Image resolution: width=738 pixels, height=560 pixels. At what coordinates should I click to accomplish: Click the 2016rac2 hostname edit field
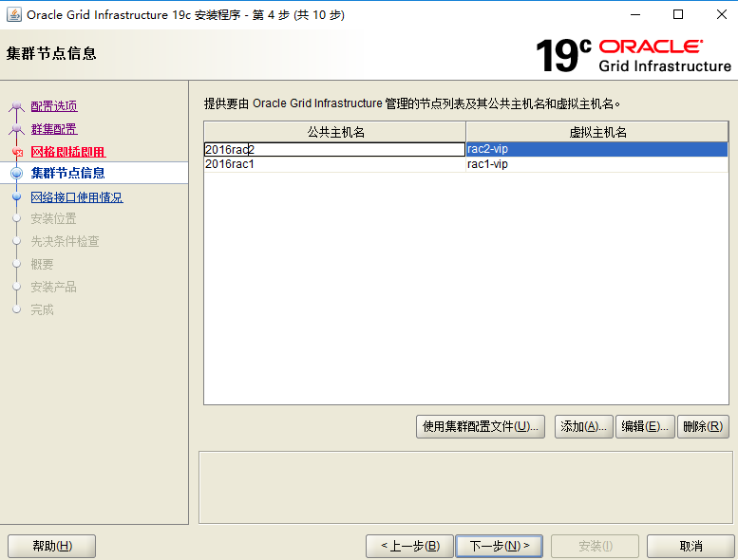334,149
